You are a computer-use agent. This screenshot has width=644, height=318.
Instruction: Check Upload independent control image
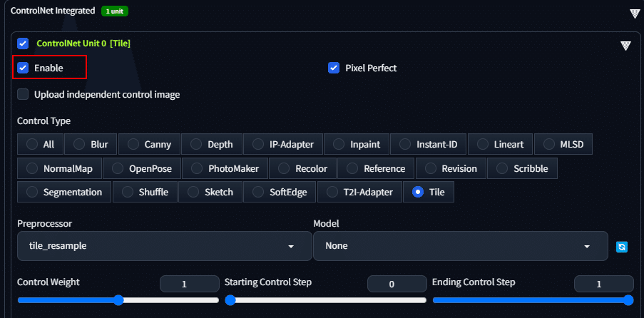23,94
